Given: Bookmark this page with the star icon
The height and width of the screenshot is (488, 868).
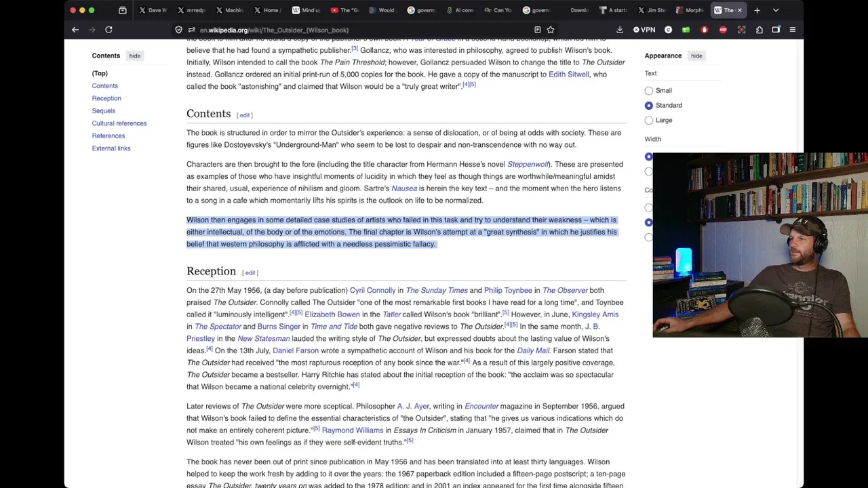Looking at the screenshot, I should tap(551, 30).
